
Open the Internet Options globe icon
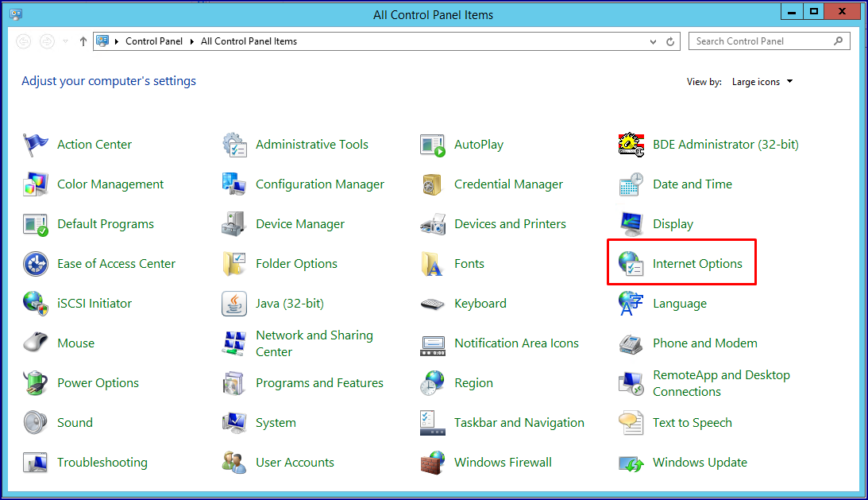[631, 264]
